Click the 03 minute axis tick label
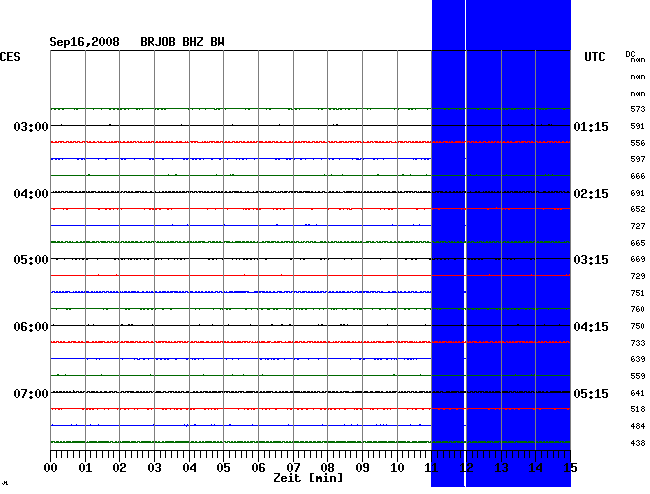650x494 pixels. click(154, 468)
